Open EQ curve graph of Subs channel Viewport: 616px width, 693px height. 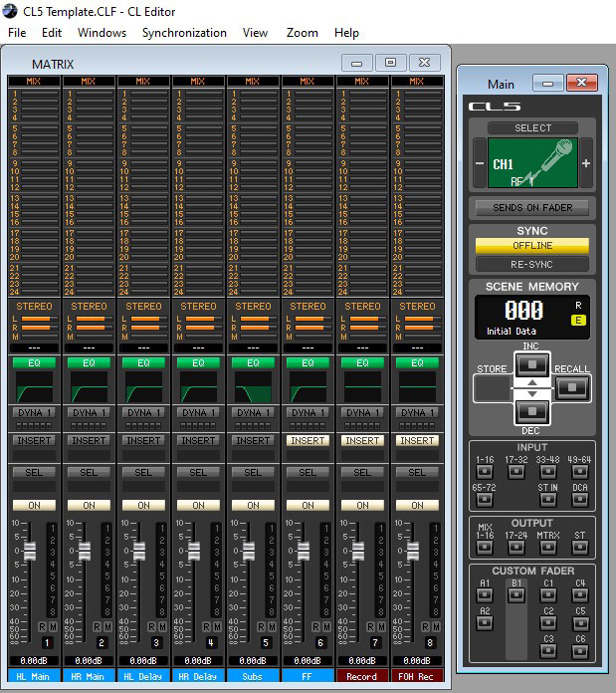253,386
